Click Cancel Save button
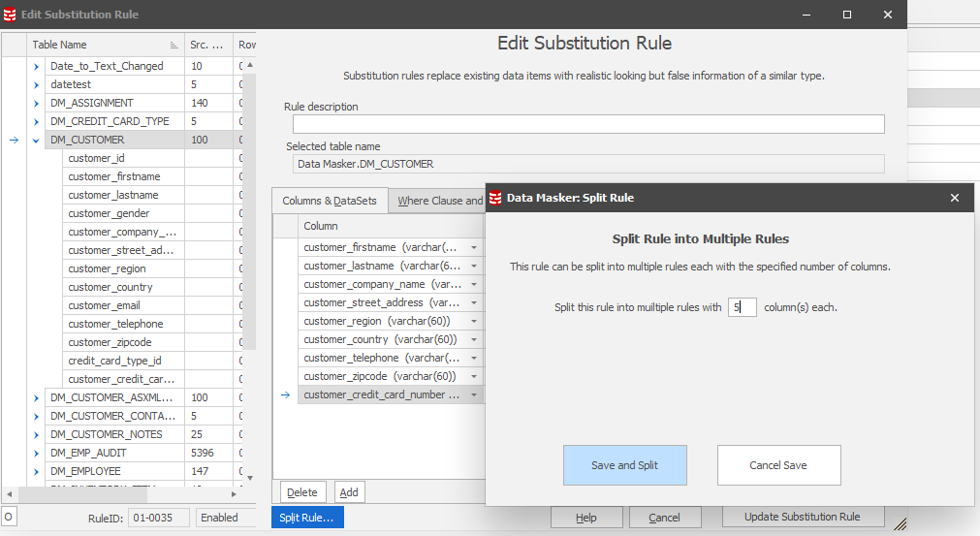Screen dimensions: 980x536 click(x=778, y=465)
